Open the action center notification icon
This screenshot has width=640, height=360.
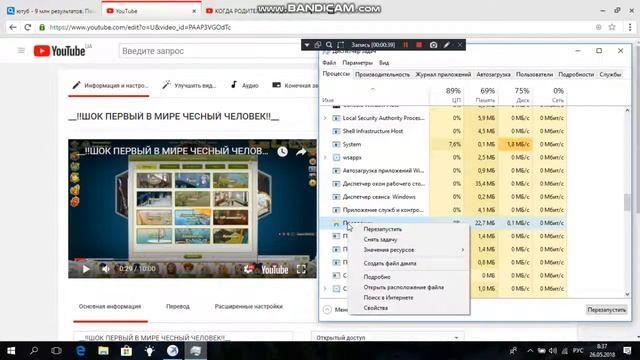(627, 351)
